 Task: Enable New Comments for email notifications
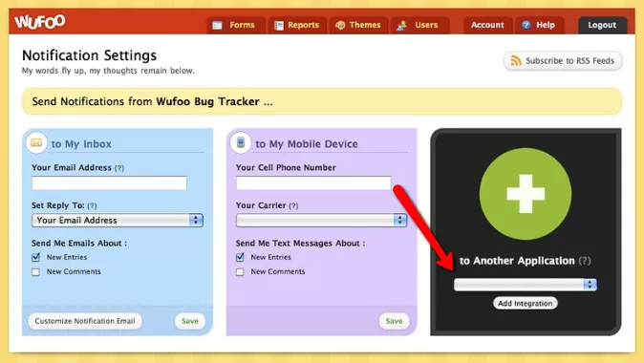[x=35, y=272]
